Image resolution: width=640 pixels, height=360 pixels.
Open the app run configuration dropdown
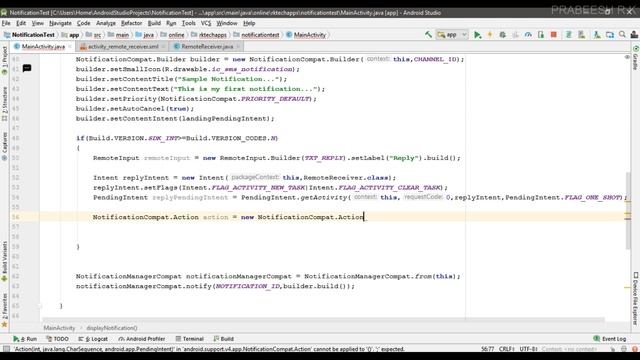tap(452, 35)
